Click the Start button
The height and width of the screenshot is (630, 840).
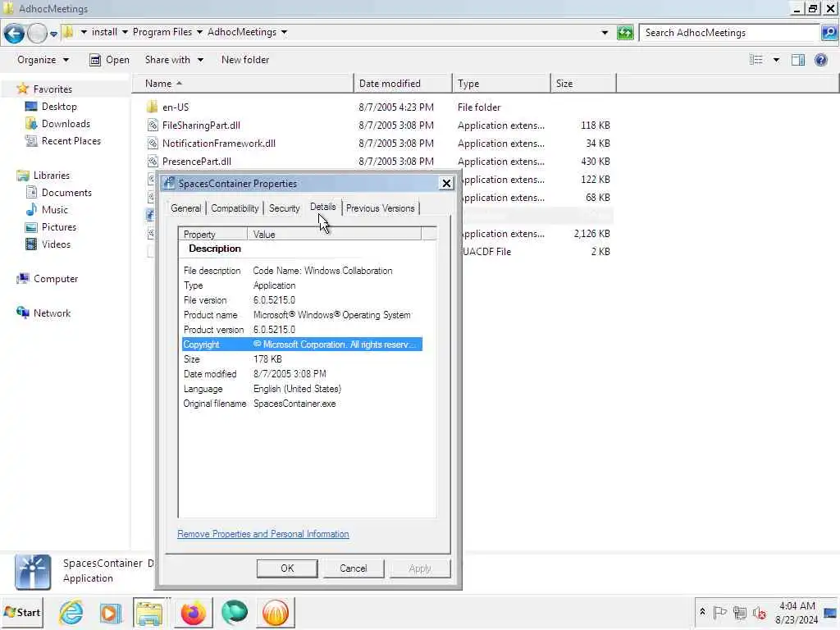point(22,612)
